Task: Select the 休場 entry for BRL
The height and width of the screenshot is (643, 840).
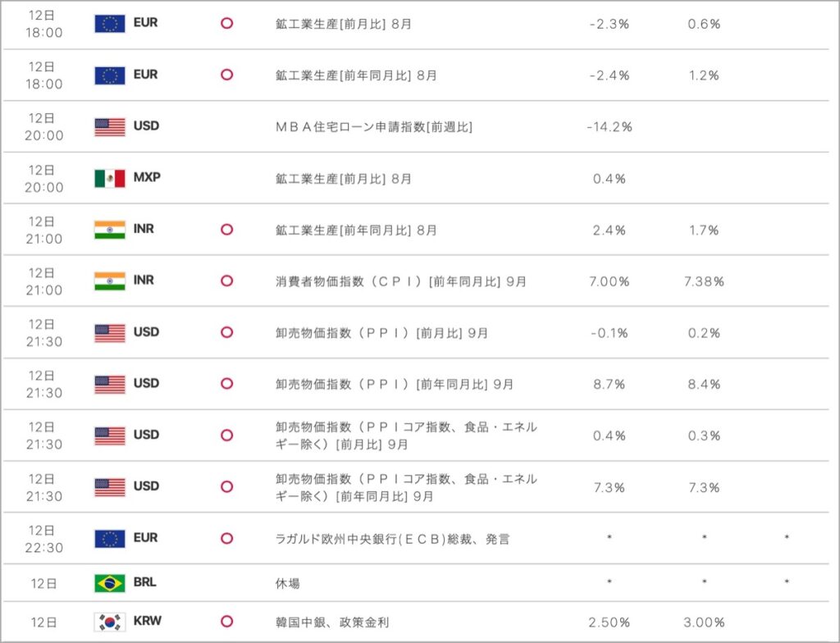Action: pyautogui.click(x=288, y=583)
